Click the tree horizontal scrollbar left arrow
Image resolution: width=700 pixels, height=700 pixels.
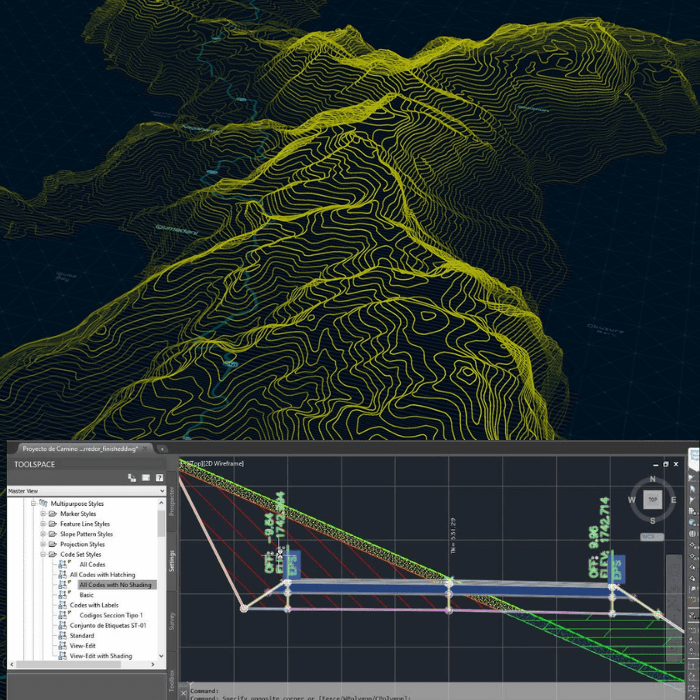(x=12, y=664)
